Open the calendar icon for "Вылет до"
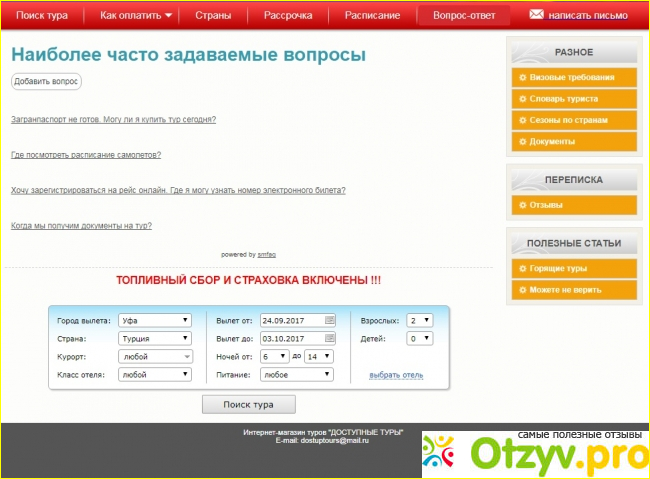This screenshot has width=650, height=479. 330,339
